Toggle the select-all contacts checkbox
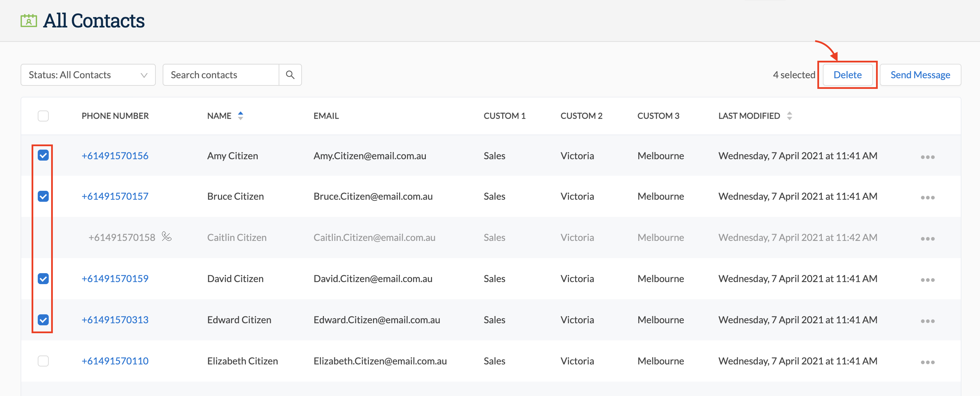The image size is (980, 396). coord(43,116)
